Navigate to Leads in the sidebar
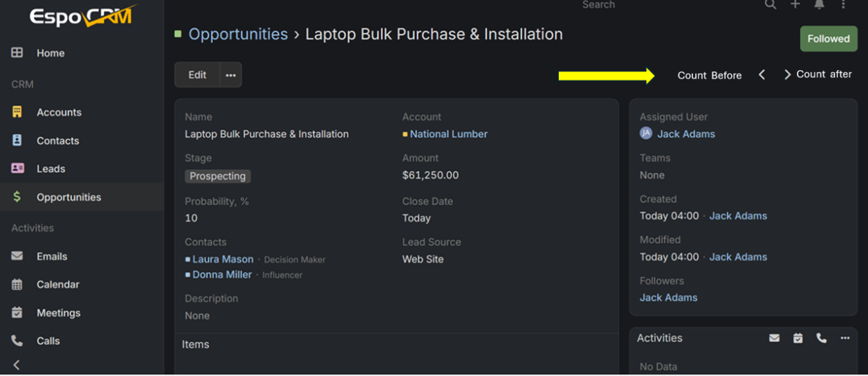Screen dimensions: 868x376 pos(50,169)
